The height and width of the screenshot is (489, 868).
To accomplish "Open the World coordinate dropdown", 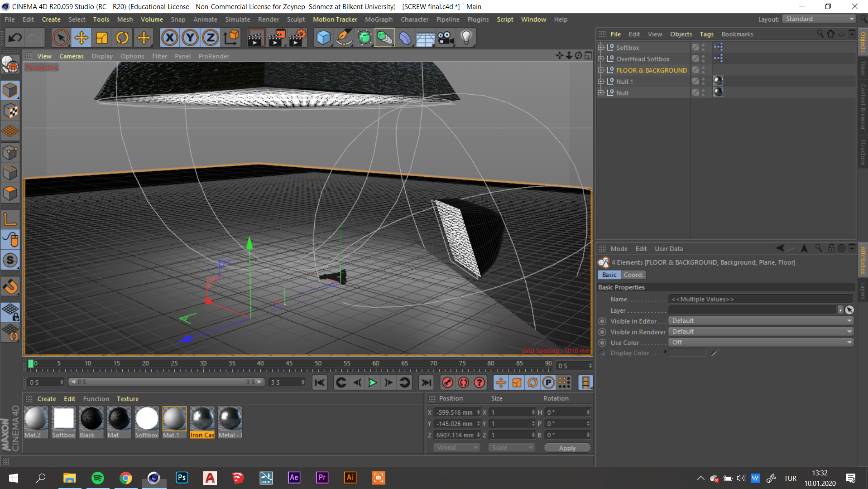I will click(456, 448).
